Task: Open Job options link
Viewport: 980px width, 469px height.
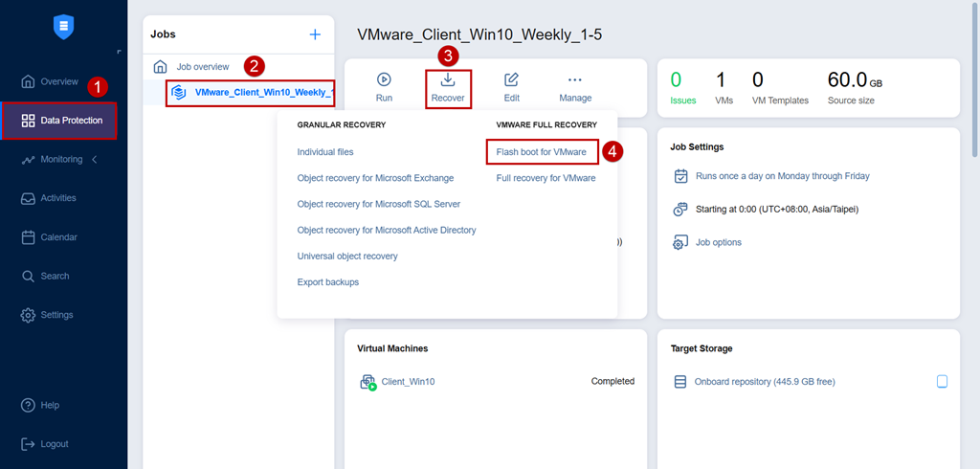Action: tap(718, 242)
